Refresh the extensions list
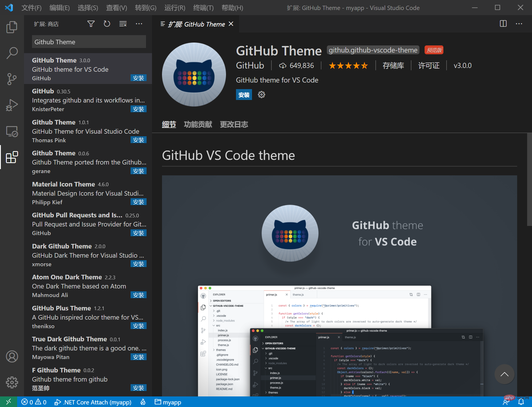Viewport: 532px width, 407px height. point(107,24)
